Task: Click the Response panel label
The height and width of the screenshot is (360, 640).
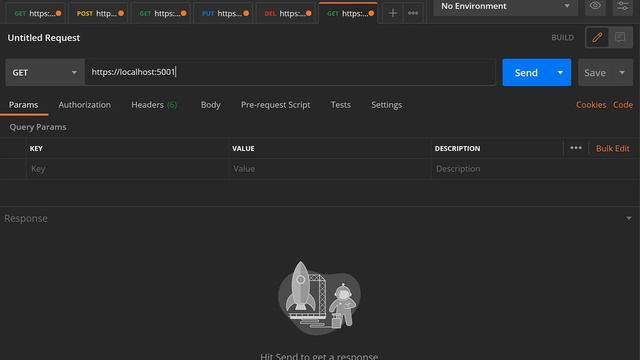Action: click(26, 218)
